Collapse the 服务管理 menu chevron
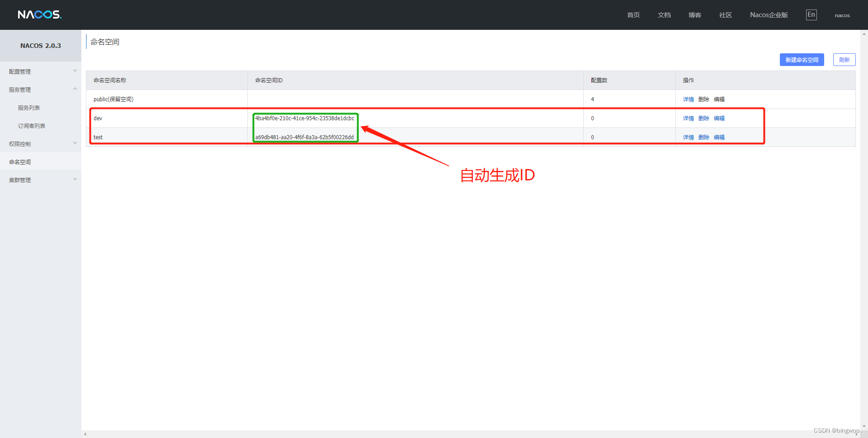Viewport: 868px width, 438px height. (x=75, y=89)
